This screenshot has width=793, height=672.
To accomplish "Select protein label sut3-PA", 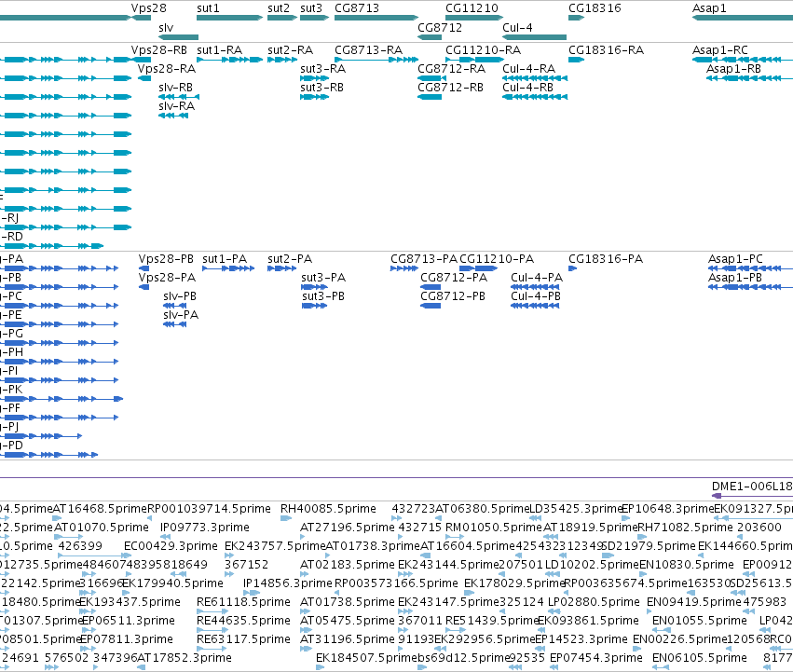I will tap(323, 278).
